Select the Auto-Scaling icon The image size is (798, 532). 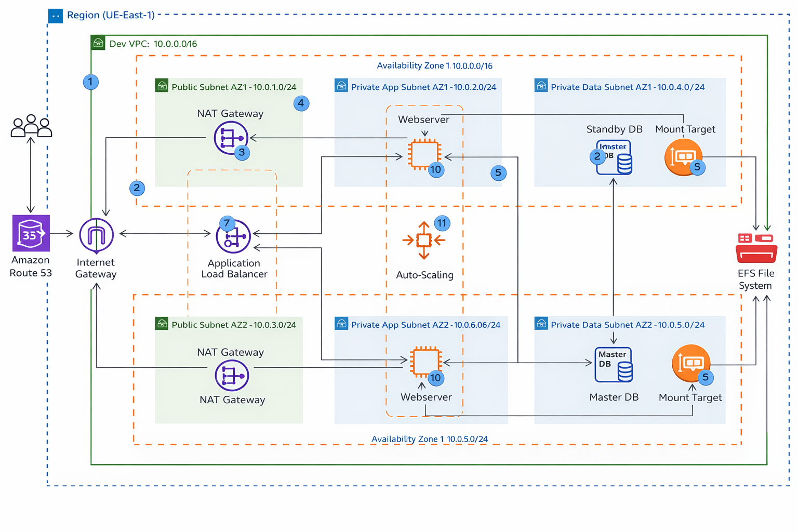click(424, 239)
